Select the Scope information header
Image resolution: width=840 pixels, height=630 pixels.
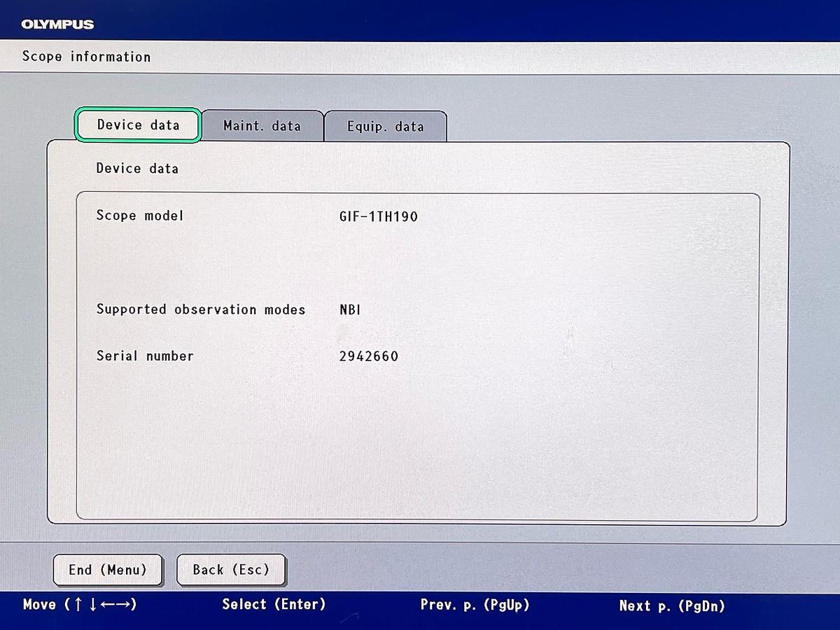click(85, 57)
